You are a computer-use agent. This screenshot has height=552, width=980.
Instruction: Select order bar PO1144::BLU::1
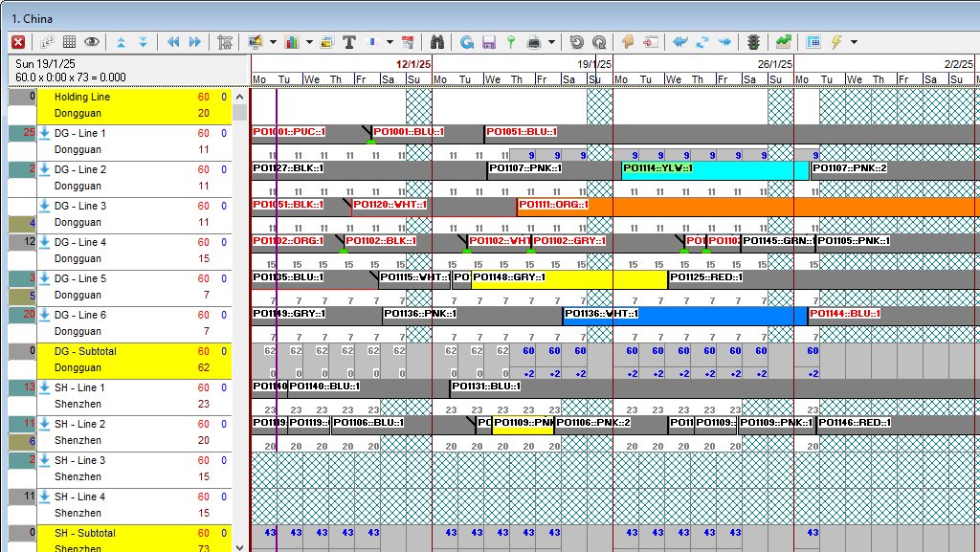pyautogui.click(x=894, y=315)
